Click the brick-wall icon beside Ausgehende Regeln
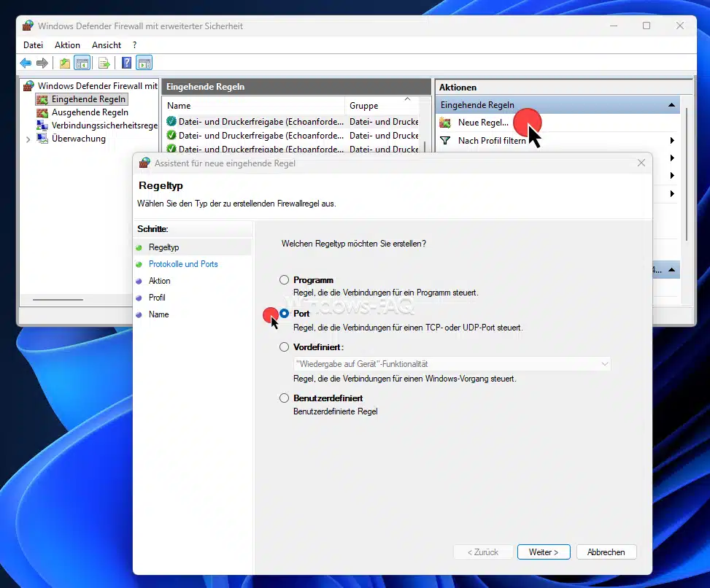The image size is (710, 588). click(x=42, y=112)
